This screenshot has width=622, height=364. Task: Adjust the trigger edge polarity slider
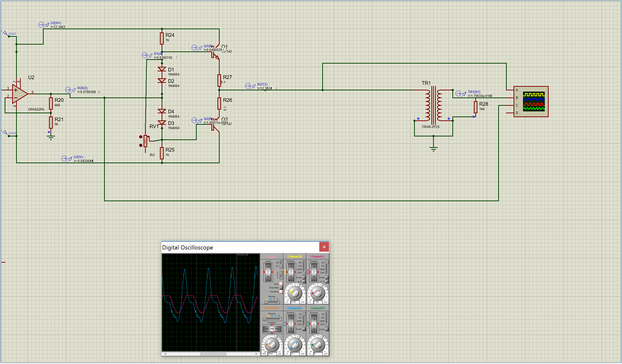tap(281, 275)
